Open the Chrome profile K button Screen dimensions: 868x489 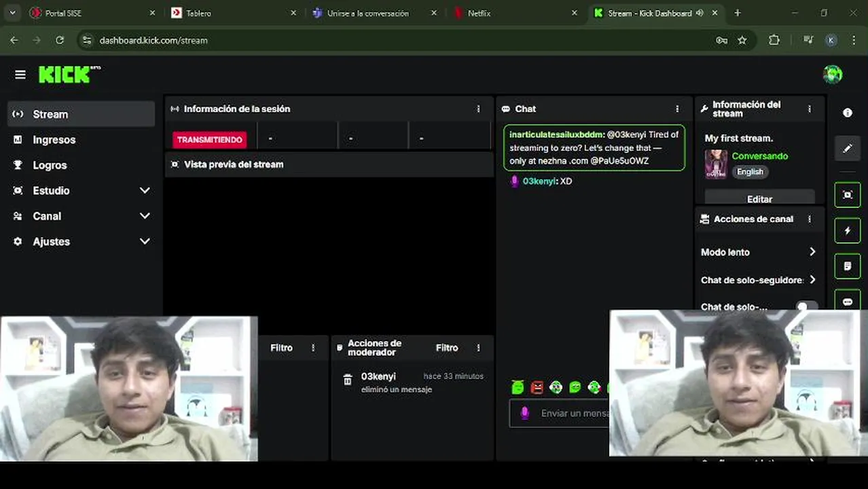coord(831,40)
